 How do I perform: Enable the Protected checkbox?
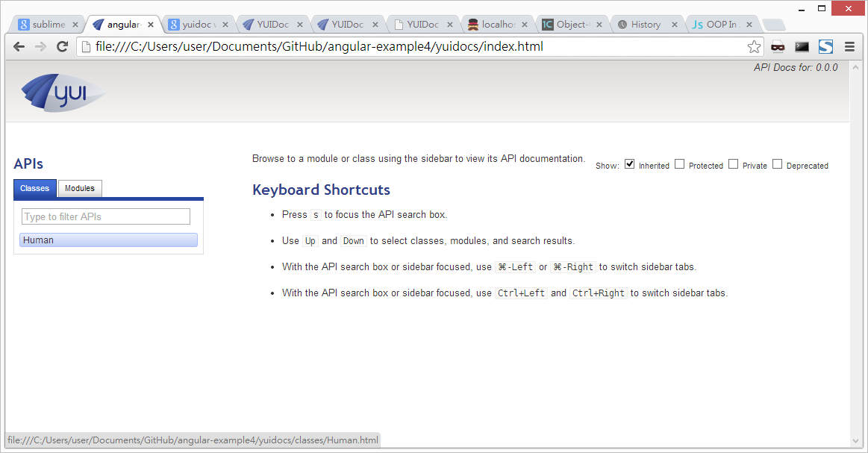(x=679, y=164)
